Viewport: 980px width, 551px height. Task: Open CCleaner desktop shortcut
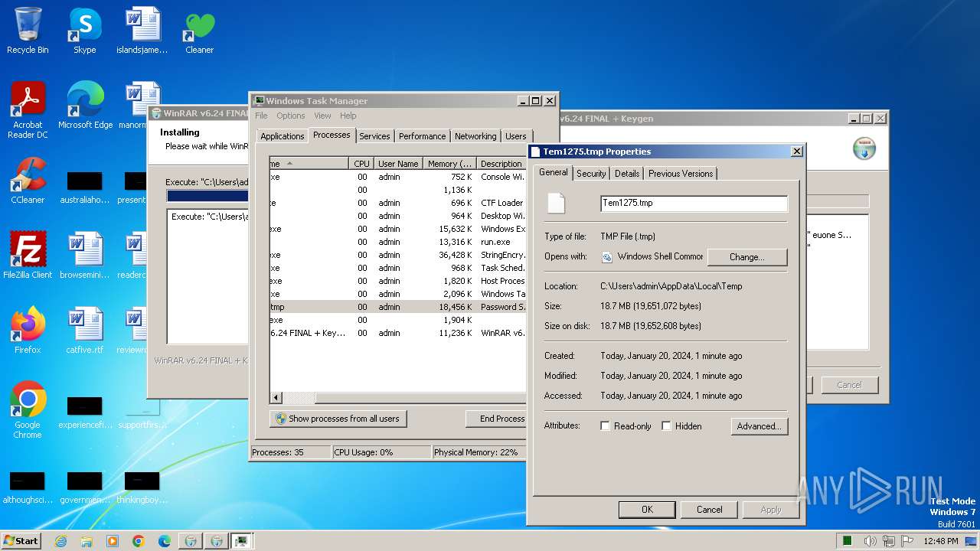pyautogui.click(x=28, y=181)
